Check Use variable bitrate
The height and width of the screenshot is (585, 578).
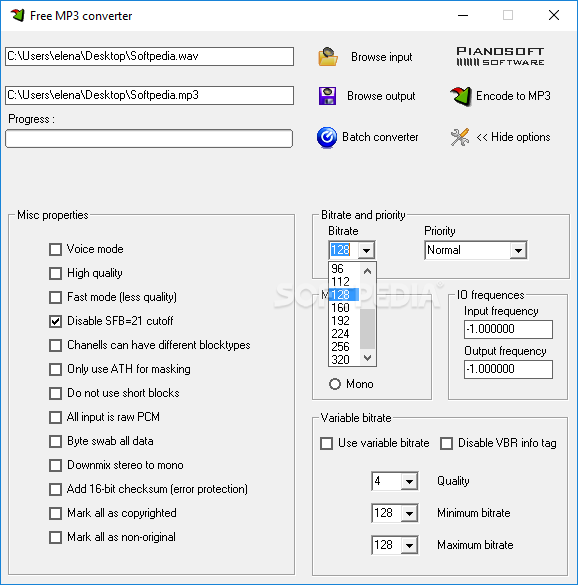327,443
